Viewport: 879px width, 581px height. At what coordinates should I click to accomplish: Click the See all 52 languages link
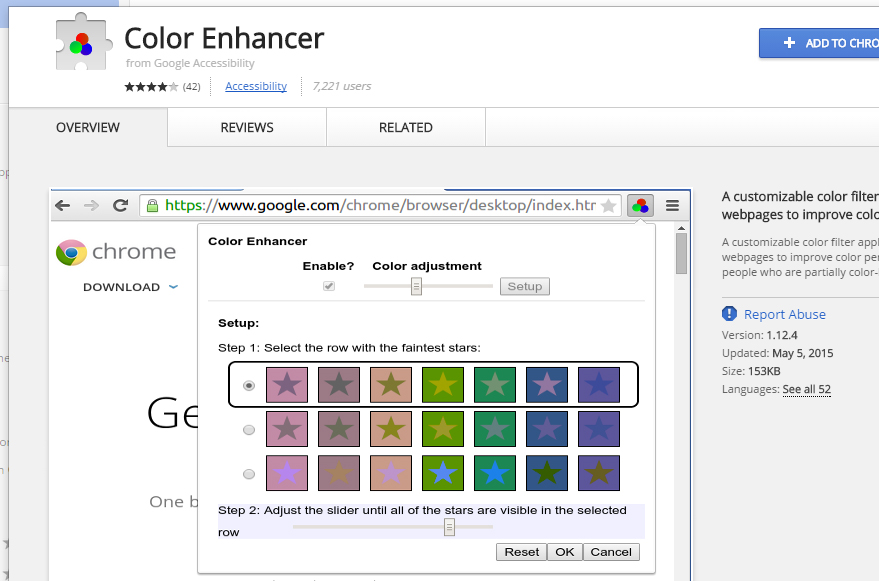[x=807, y=389]
